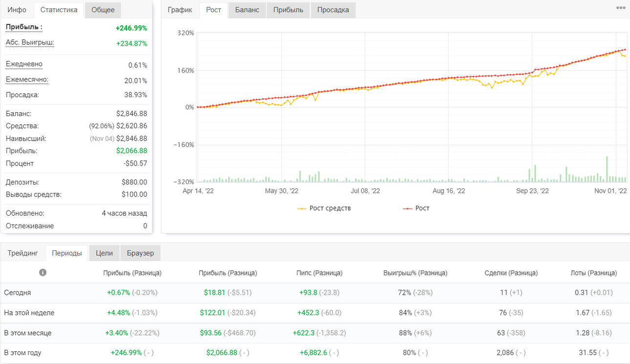Switch to the Браузер tab

140,253
